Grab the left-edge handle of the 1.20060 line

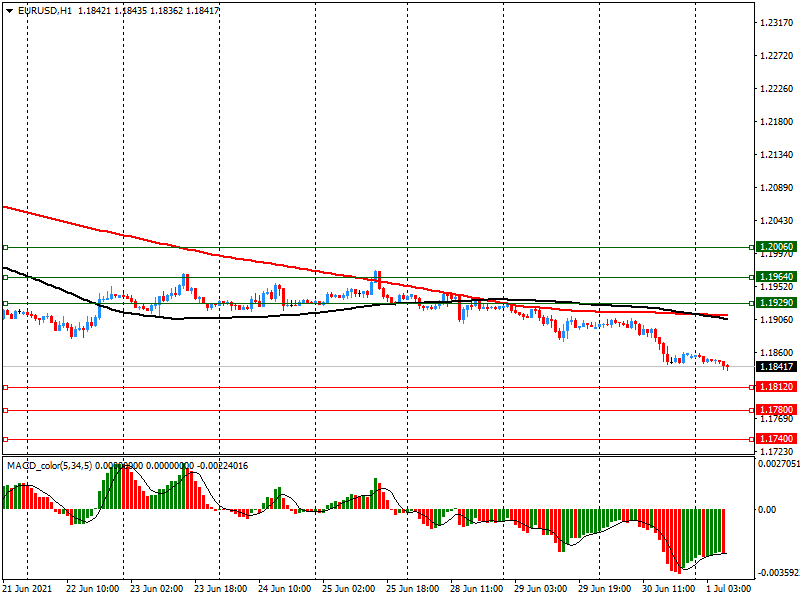(x=5, y=247)
